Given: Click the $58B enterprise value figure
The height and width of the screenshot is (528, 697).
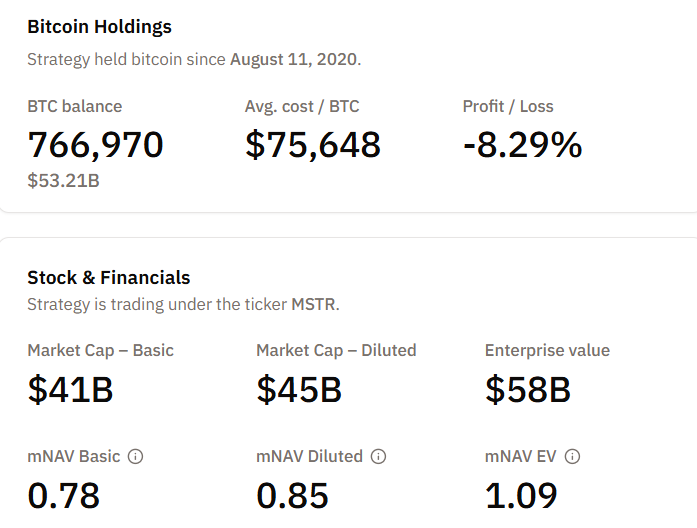Looking at the screenshot, I should point(528,390).
